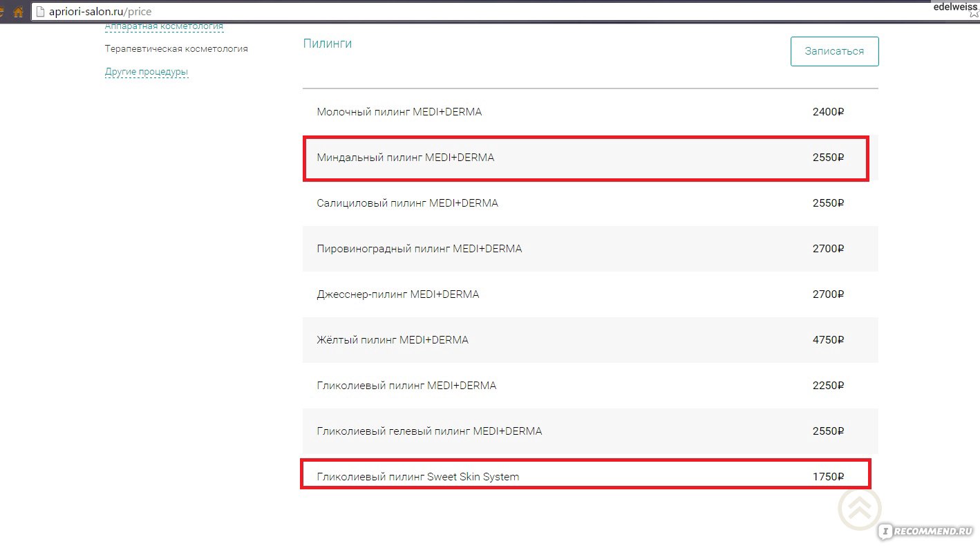Select Пировиноградный пилинг MEDI+DERMA row
This screenshot has width=980, height=546.
tap(590, 249)
